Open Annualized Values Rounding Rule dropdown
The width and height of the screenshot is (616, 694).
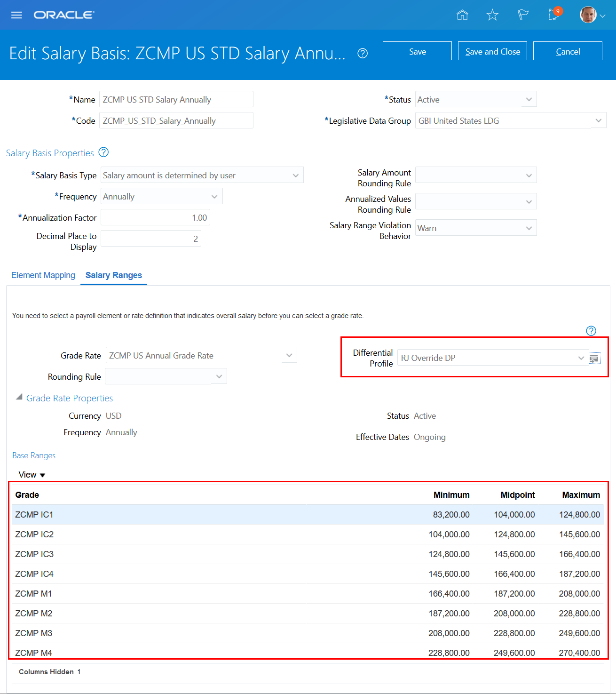click(476, 201)
